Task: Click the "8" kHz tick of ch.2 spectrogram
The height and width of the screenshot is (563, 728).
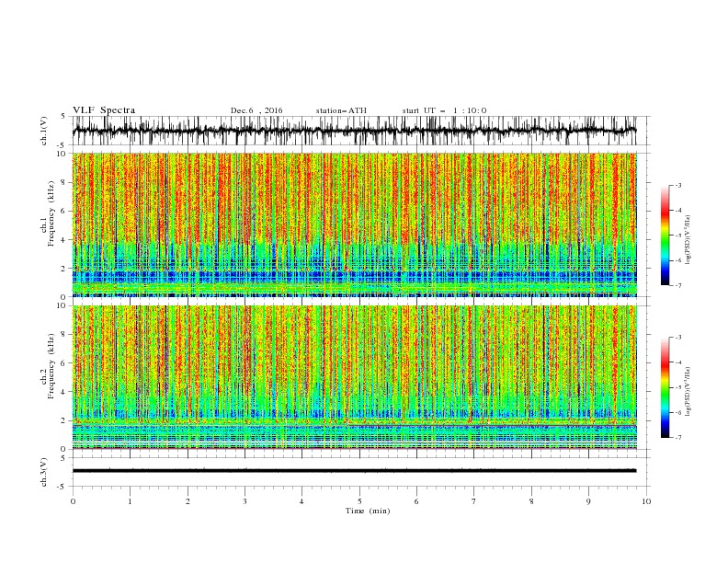Action: coord(64,335)
